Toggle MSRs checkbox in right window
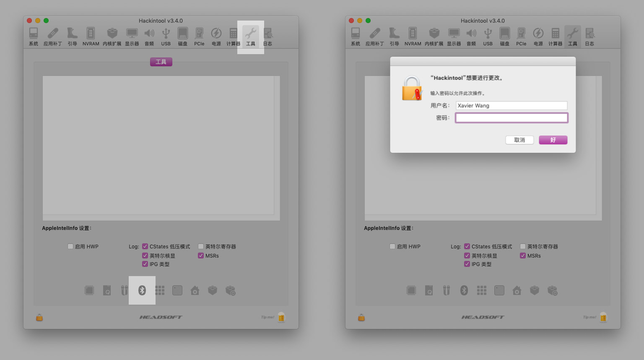Screen dimensions: 644x360 tap(523, 256)
